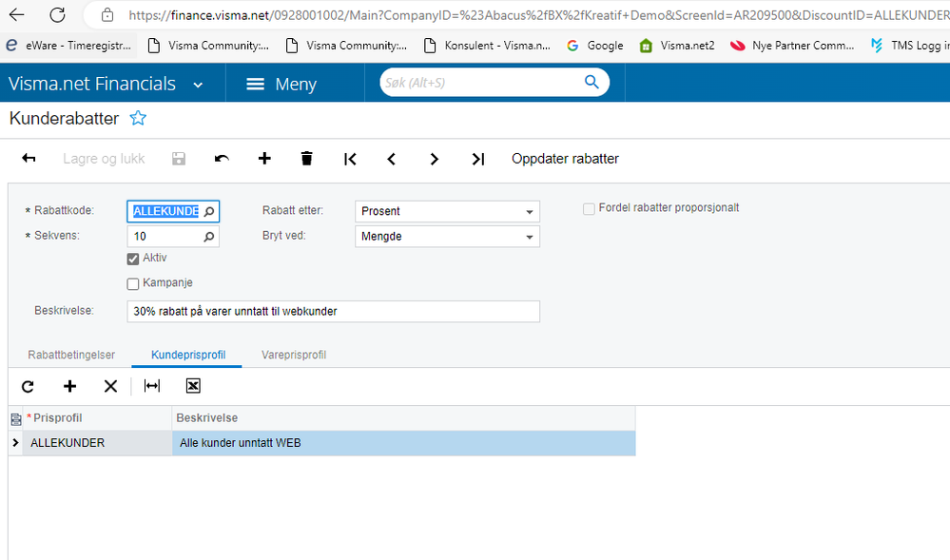Enable the Kampanje checkbox
The height and width of the screenshot is (560, 950).
coord(133,283)
